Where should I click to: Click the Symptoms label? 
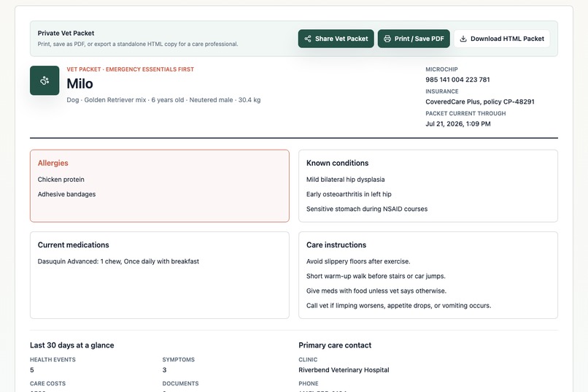pos(179,360)
